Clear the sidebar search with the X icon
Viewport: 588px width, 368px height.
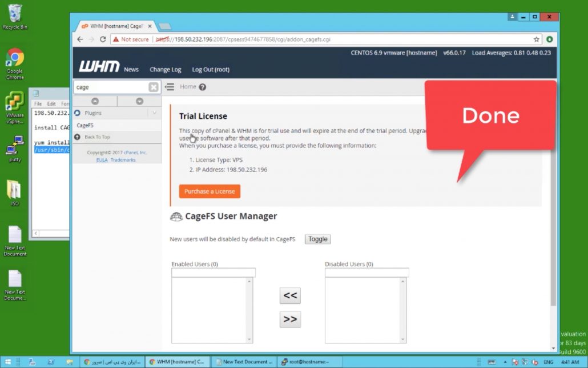(154, 87)
